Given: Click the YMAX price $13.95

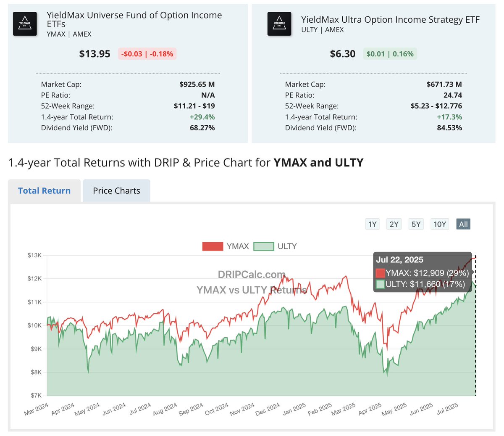Looking at the screenshot, I should 95,54.
